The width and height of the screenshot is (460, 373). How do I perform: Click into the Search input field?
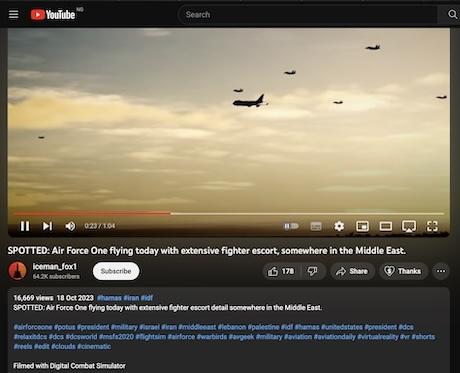point(308,15)
